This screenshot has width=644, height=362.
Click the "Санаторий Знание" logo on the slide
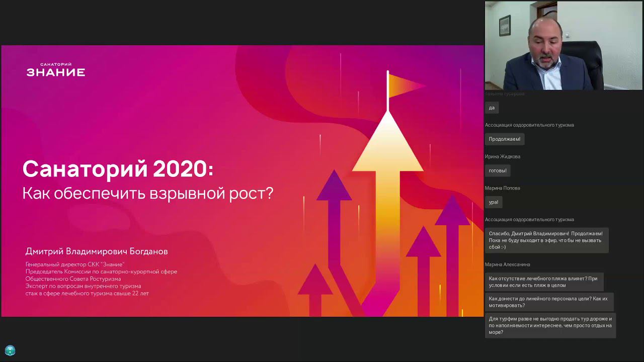(56, 70)
